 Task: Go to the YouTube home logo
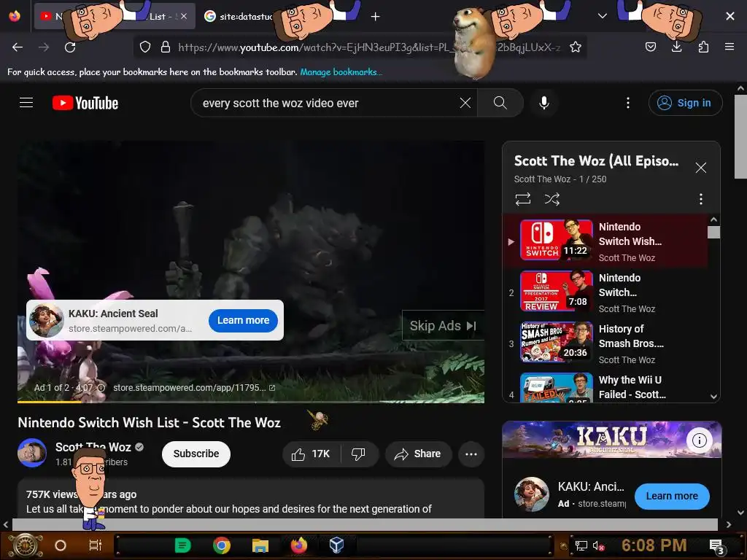[x=85, y=103]
